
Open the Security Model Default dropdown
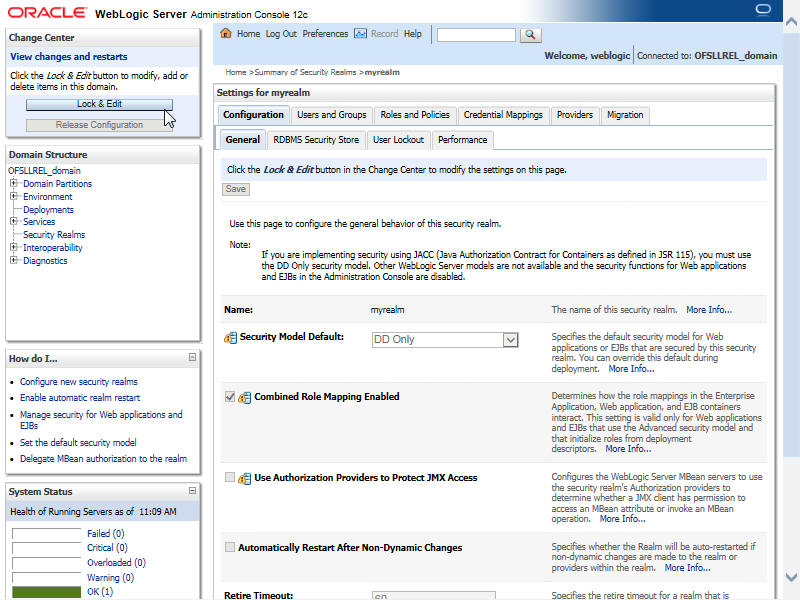510,340
